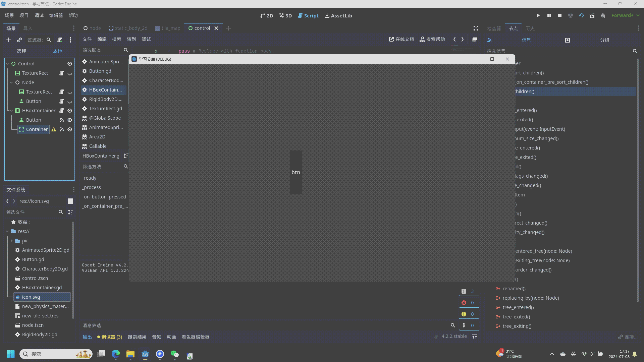Open 在线文档 online docs link
Viewport: 644px width, 362px height.
tap(401, 39)
